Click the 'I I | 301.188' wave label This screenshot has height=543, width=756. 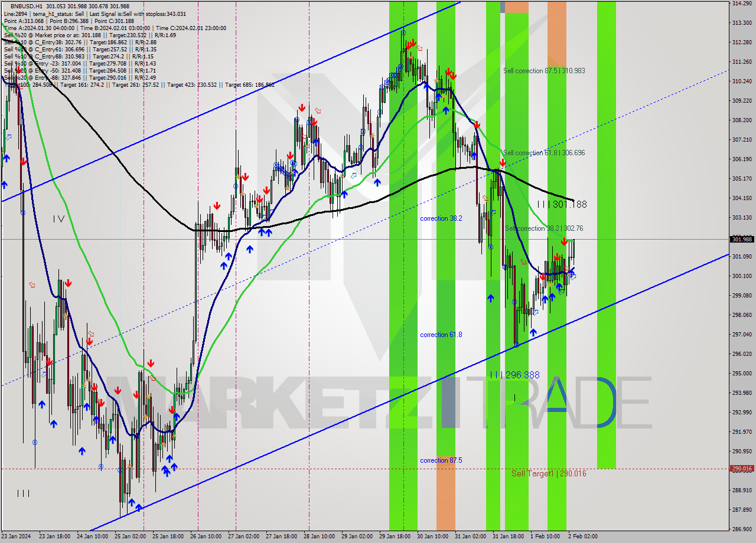click(562, 204)
